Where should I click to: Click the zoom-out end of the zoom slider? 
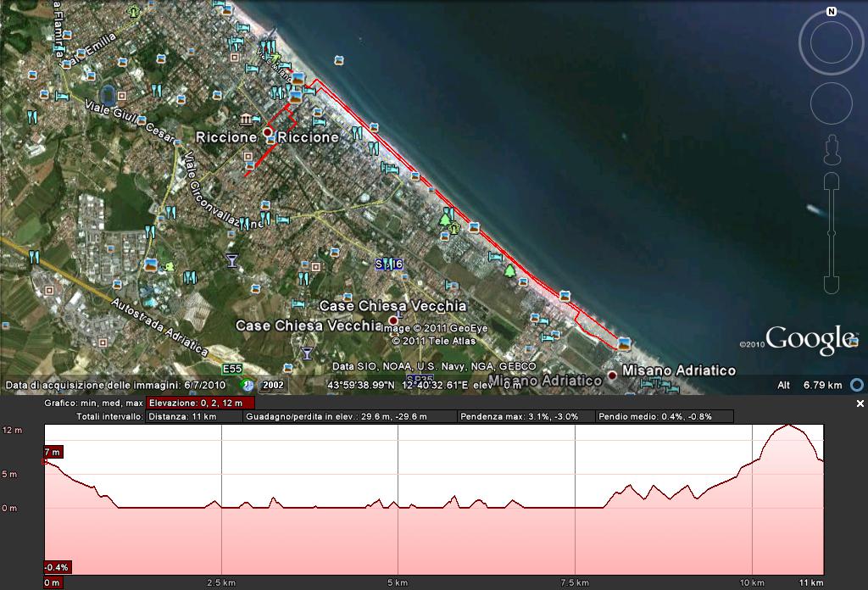tap(832, 285)
